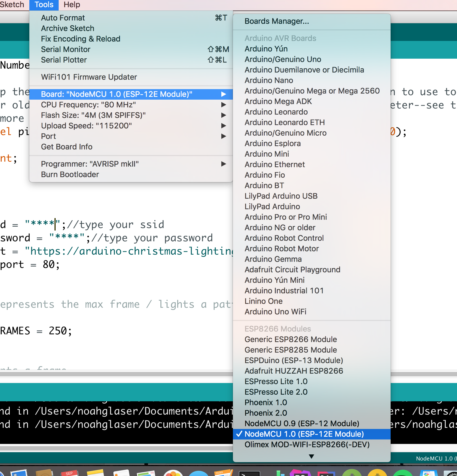Choose Arduino Mini board

click(x=312, y=154)
